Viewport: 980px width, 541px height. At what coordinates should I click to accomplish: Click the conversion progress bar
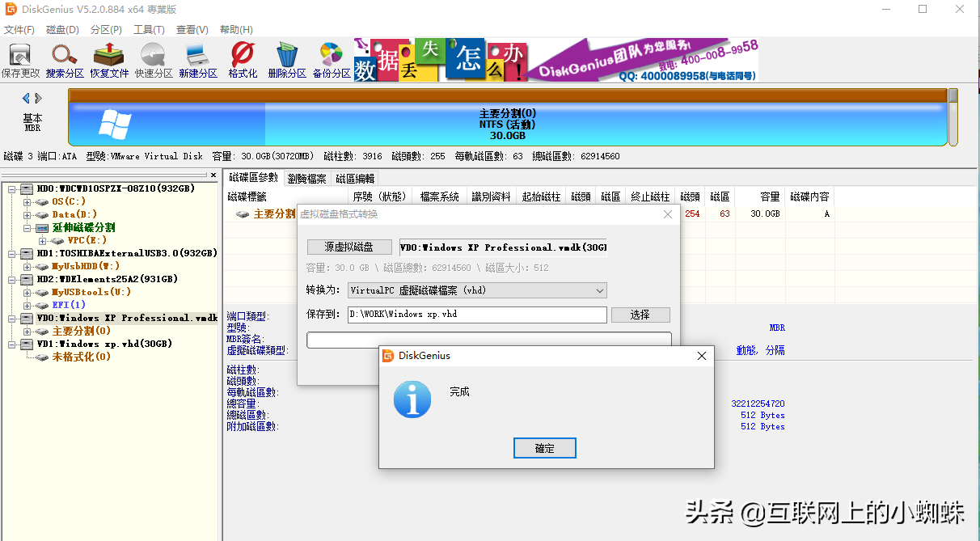pos(489,340)
